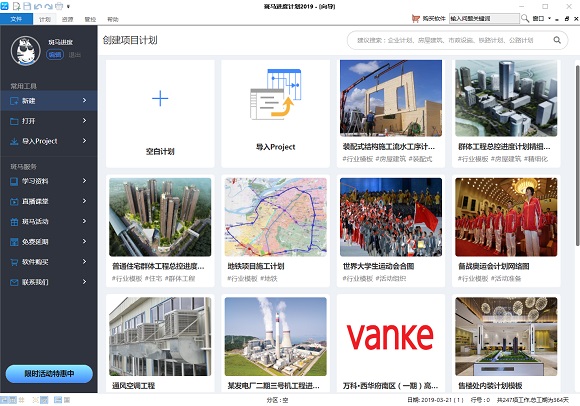Click the #地铁 tag text
580x406 pixels.
click(x=269, y=278)
